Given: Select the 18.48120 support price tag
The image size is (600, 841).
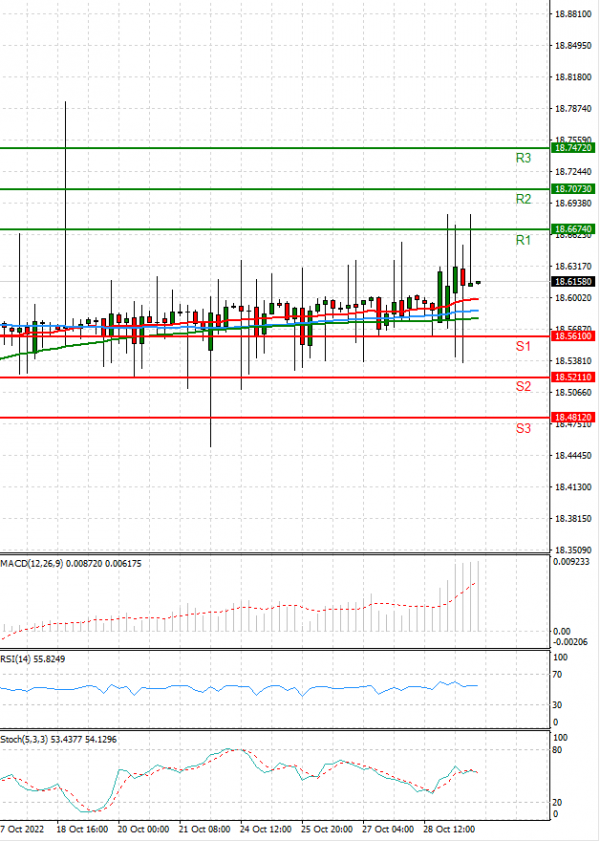Looking at the screenshot, I should pyautogui.click(x=573, y=417).
